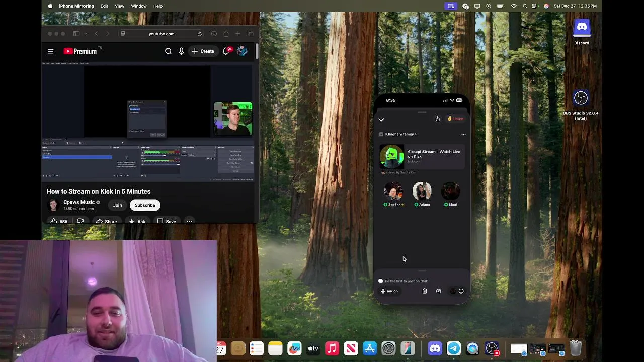Select 3ep6hr's avatar in the room

pyautogui.click(x=394, y=192)
